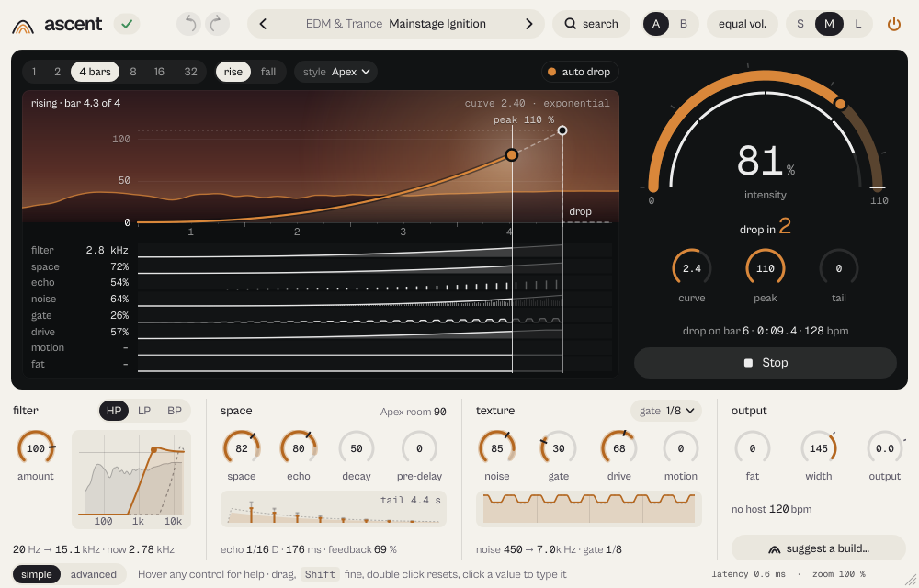The image size is (919, 588).
Task: Click the space 82 knob
Action: 242,448
